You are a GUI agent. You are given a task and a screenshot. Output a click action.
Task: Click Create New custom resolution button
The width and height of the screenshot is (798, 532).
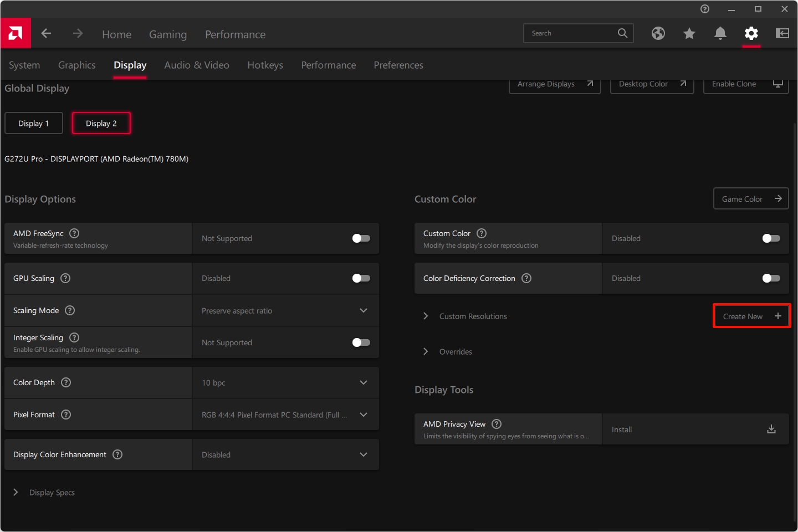[751, 316]
